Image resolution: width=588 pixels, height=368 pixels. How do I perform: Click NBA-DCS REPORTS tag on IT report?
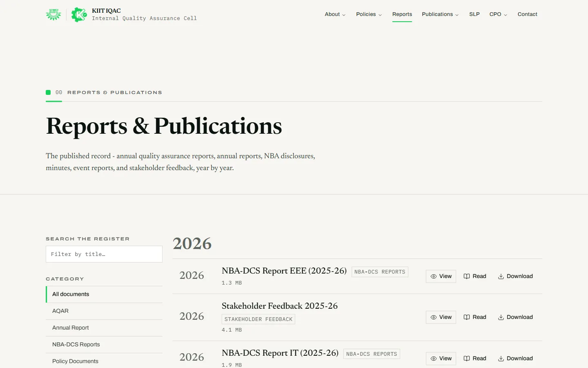point(372,354)
